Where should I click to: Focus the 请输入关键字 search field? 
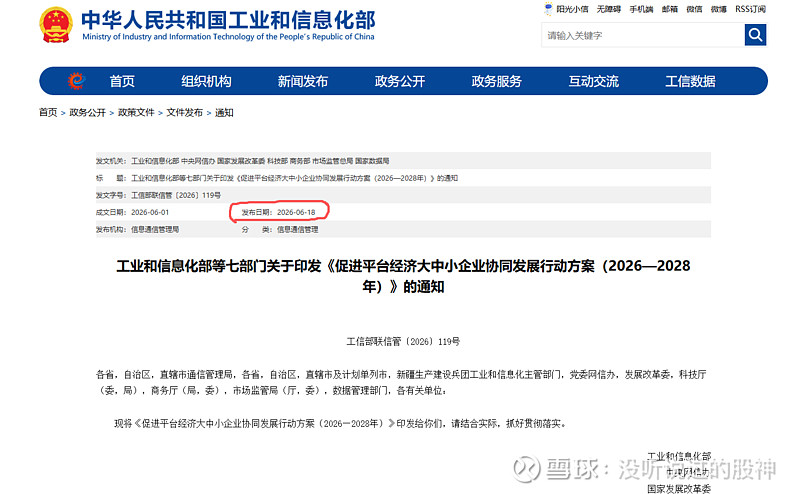(x=643, y=35)
